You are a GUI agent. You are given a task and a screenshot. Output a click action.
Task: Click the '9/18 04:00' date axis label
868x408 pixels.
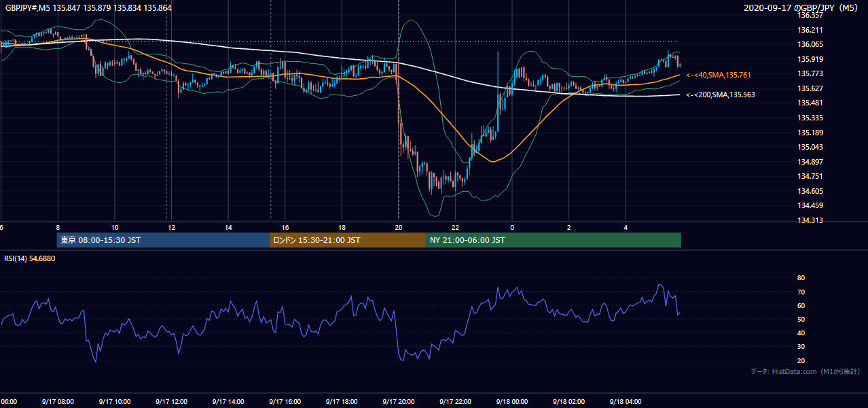pyautogui.click(x=626, y=402)
